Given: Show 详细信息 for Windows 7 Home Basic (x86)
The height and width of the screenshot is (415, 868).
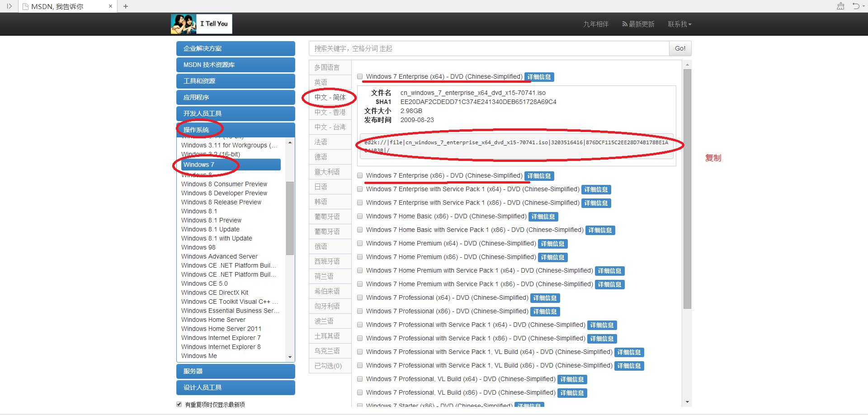Looking at the screenshot, I should (543, 217).
